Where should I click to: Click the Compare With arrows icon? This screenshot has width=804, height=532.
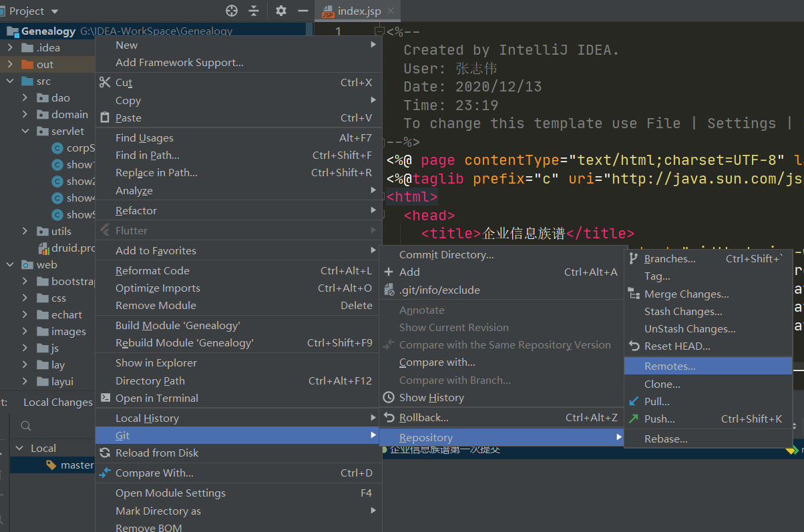[105, 473]
